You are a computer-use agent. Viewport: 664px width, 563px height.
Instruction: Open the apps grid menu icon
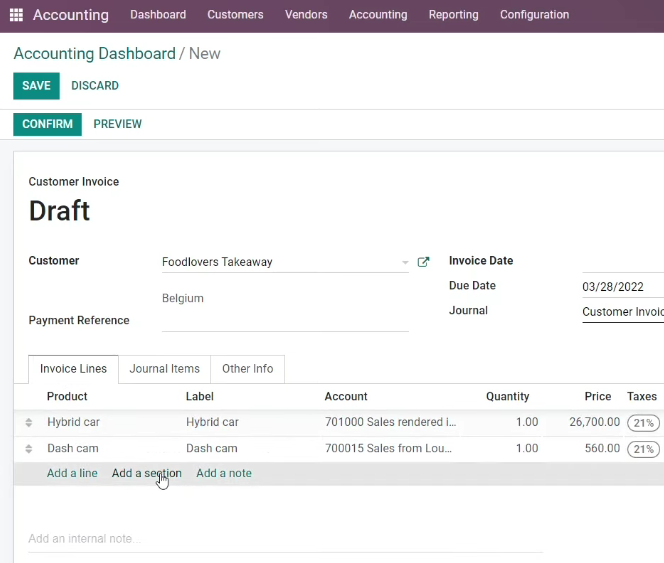click(x=16, y=15)
